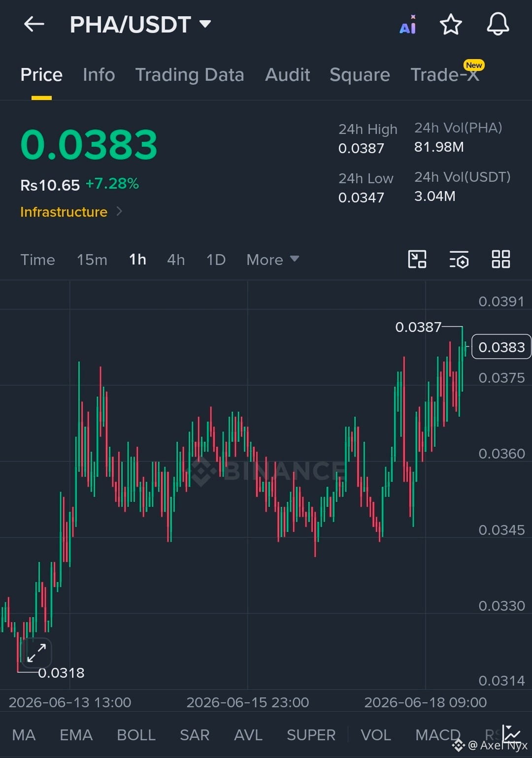
Task: Tap the 2026-06-15 23:00 date label
Action: [248, 702]
